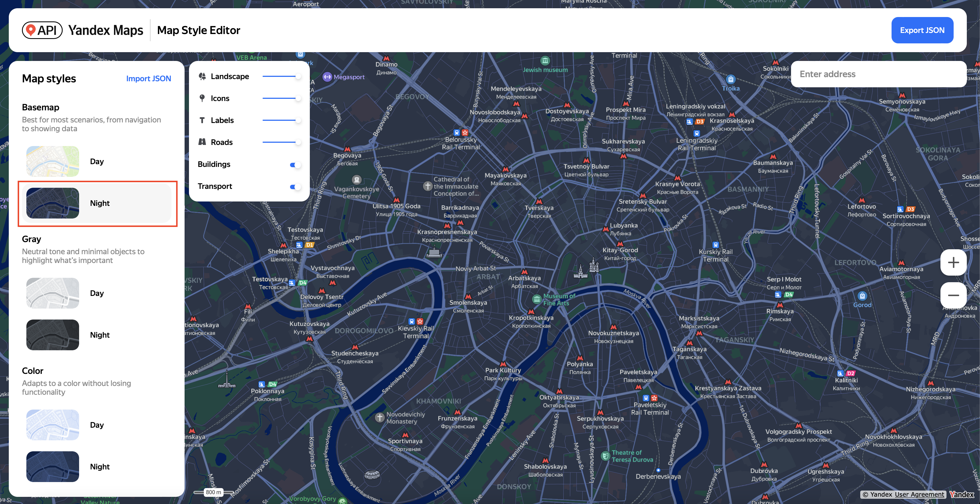
Task: Click the Labels text icon
Action: 202,121
